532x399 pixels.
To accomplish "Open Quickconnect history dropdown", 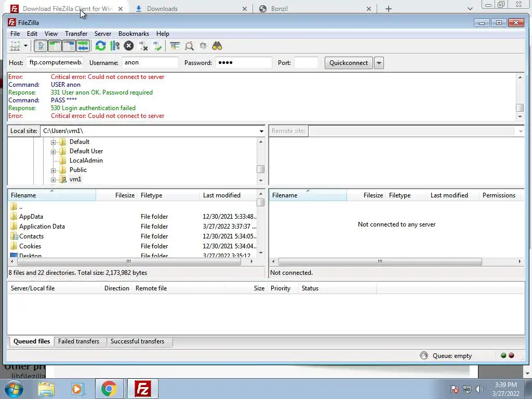I will (x=379, y=63).
